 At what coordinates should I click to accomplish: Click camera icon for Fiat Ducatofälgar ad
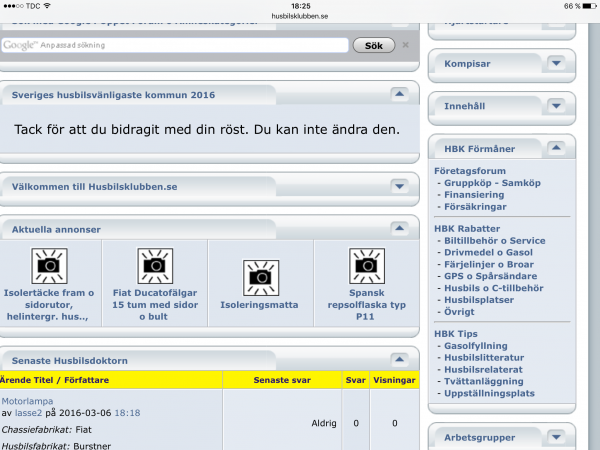(152, 266)
